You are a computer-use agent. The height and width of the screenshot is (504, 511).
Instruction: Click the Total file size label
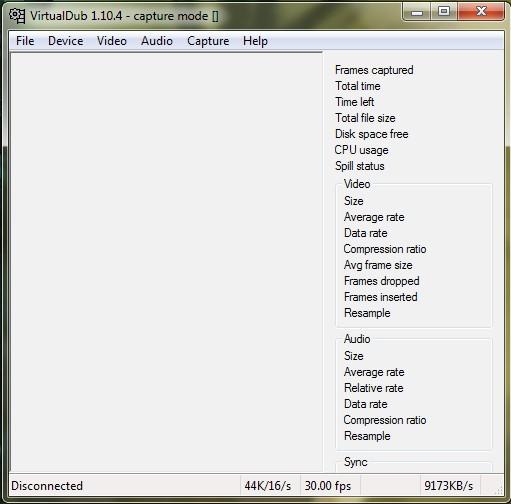coord(365,118)
